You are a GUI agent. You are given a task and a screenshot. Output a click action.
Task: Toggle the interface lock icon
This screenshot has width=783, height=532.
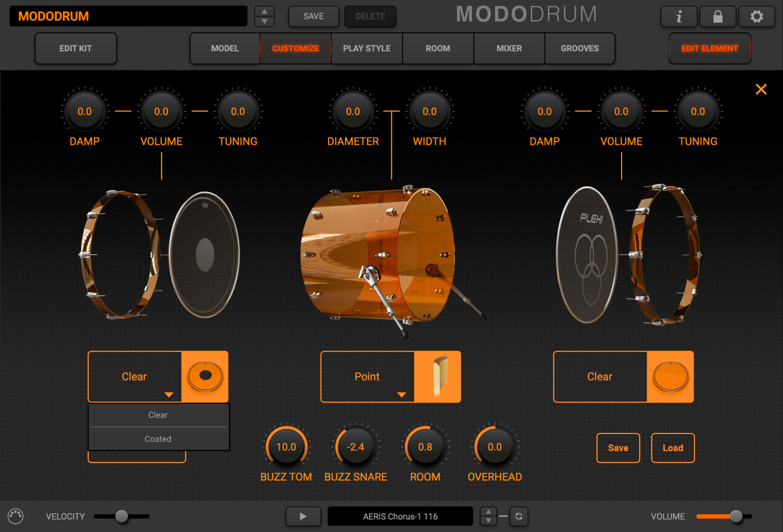tap(718, 16)
